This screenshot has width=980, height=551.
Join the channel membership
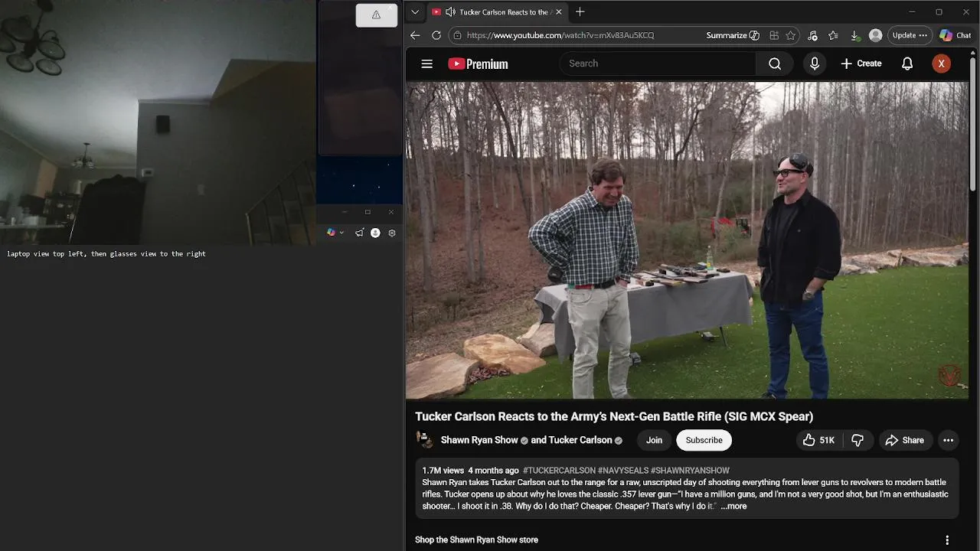point(654,440)
